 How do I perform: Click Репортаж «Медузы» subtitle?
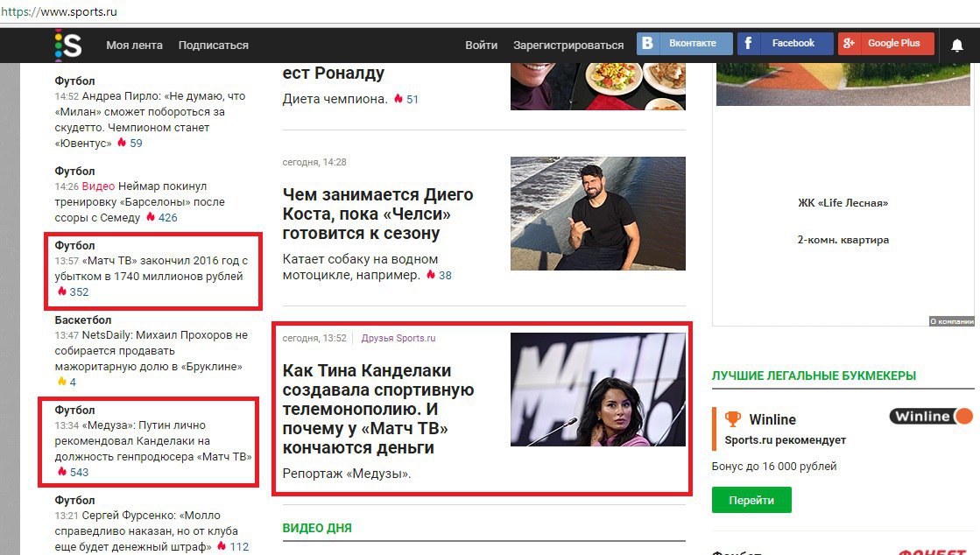click(347, 473)
